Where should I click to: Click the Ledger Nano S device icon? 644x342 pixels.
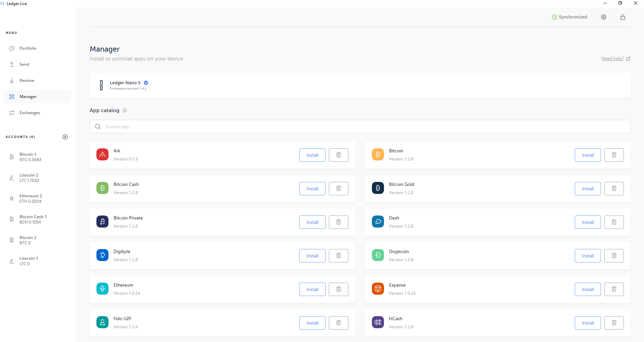101,85
